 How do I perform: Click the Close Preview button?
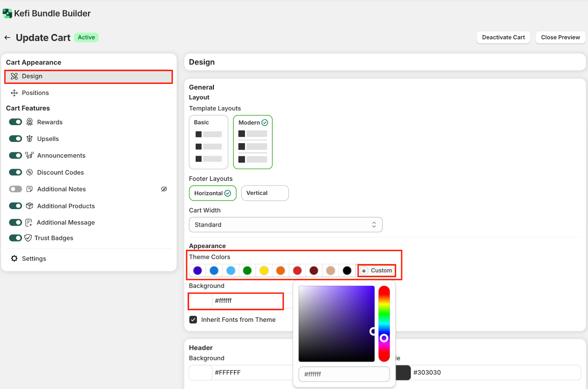pos(560,37)
